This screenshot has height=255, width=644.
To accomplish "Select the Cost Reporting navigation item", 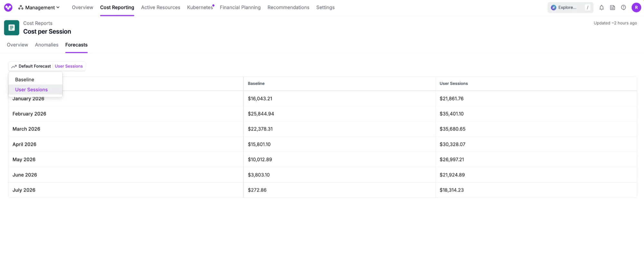I will click(117, 7).
